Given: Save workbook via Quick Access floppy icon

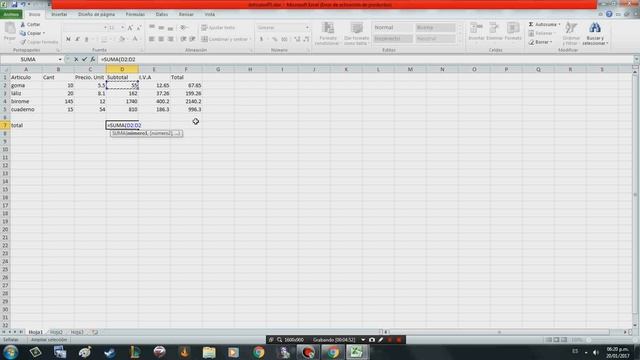Looking at the screenshot, I should (x=14, y=4).
